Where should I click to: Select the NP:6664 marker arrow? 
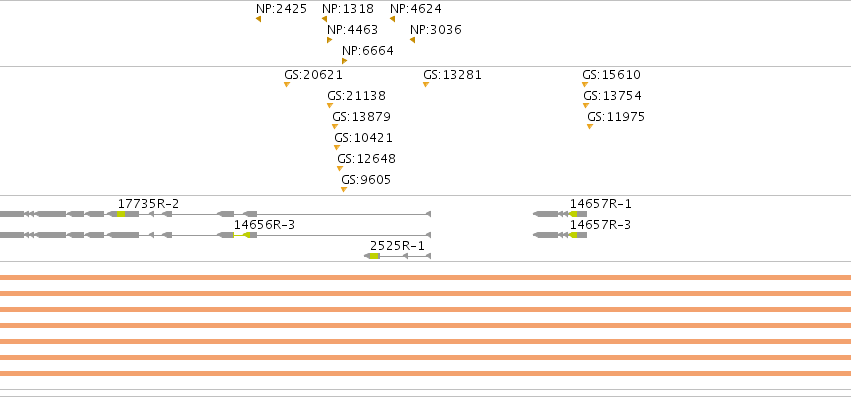344,61
